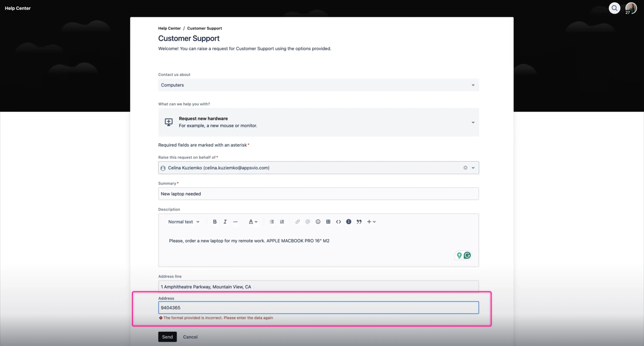Insert a numbered list in description
The height and width of the screenshot is (346, 644).
(x=282, y=222)
